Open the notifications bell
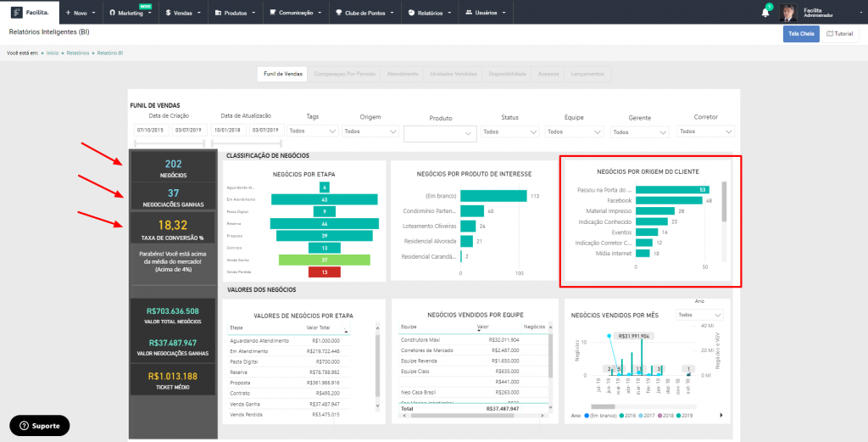 (765, 13)
